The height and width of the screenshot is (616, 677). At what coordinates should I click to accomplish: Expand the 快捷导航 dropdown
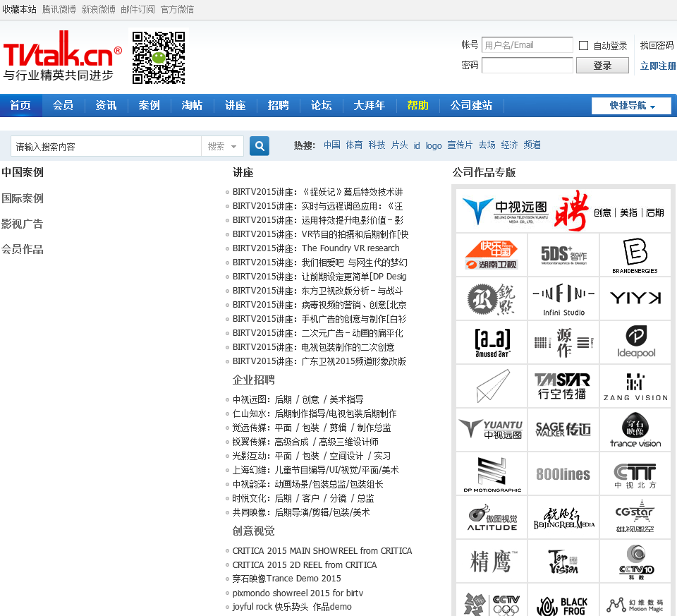tap(631, 105)
